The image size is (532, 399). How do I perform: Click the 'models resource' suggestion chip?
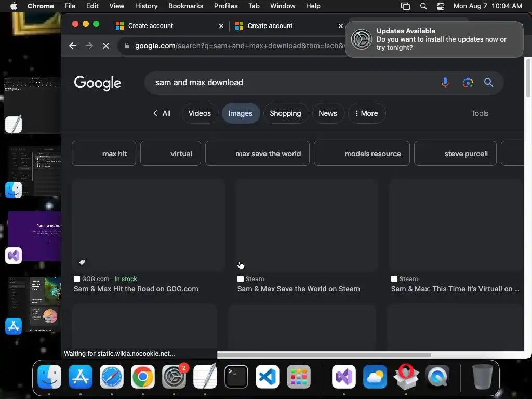point(362,153)
